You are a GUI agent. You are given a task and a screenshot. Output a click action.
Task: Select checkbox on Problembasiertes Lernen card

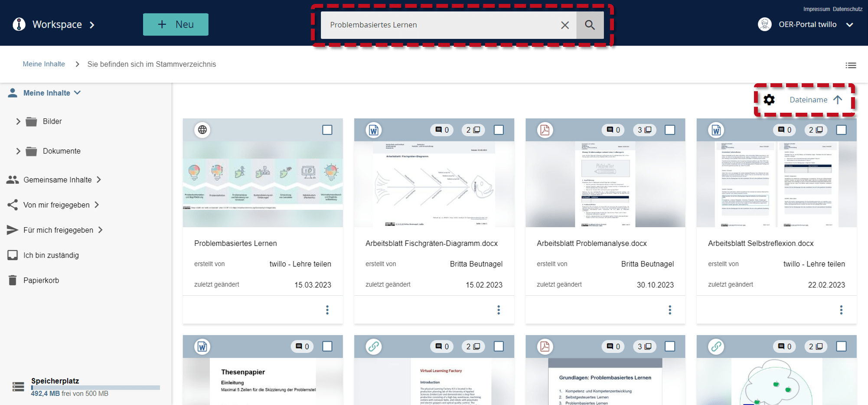[x=327, y=130]
